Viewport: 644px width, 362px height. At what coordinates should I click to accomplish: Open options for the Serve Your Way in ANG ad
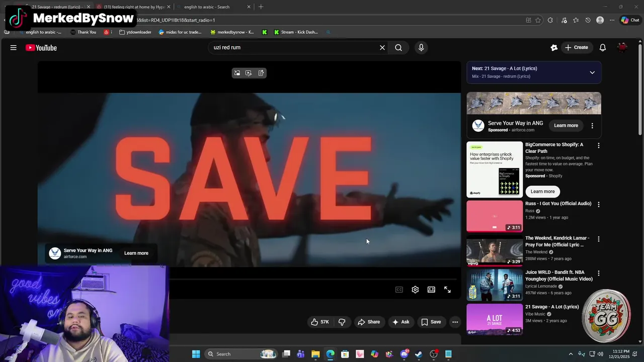tap(592, 126)
